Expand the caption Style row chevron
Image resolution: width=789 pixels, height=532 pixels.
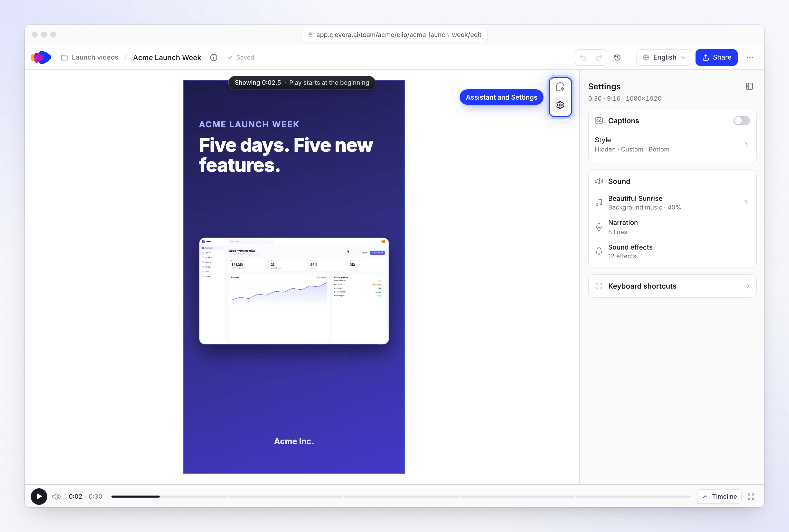pos(746,145)
